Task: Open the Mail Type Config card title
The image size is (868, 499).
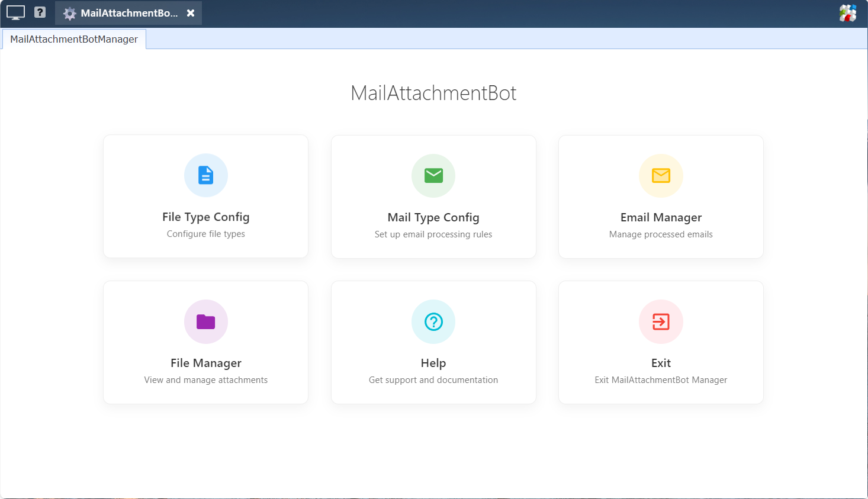Action: point(433,218)
